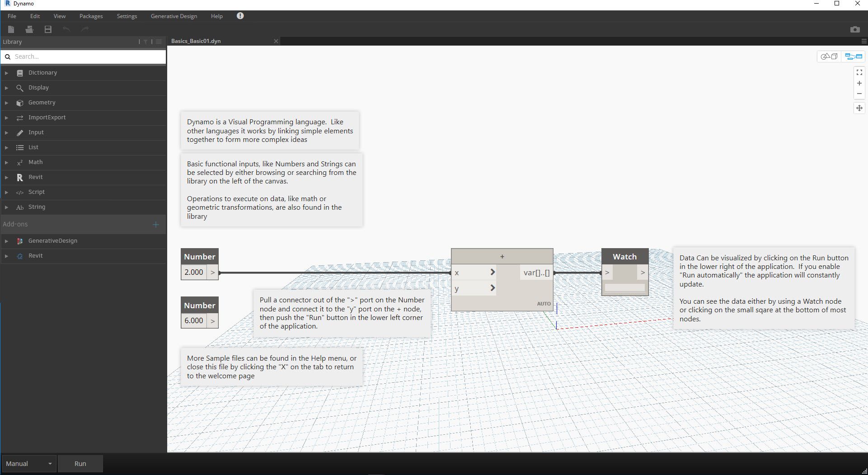The height and width of the screenshot is (475, 868).
Task: Create a new file using the New icon
Action: click(11, 29)
